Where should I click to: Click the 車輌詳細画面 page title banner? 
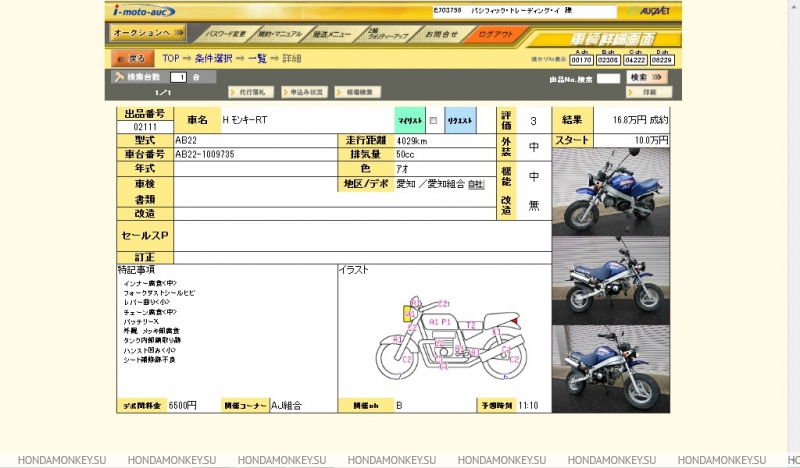click(613, 39)
